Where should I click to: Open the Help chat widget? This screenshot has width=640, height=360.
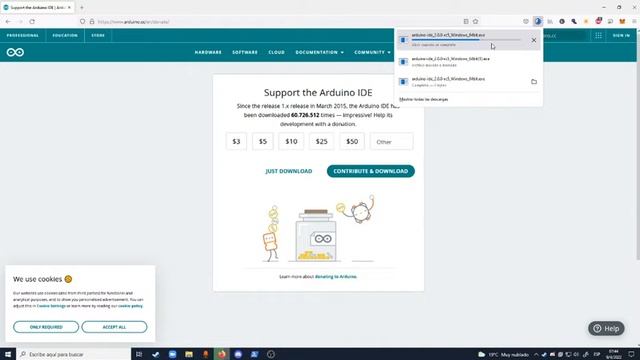606,329
